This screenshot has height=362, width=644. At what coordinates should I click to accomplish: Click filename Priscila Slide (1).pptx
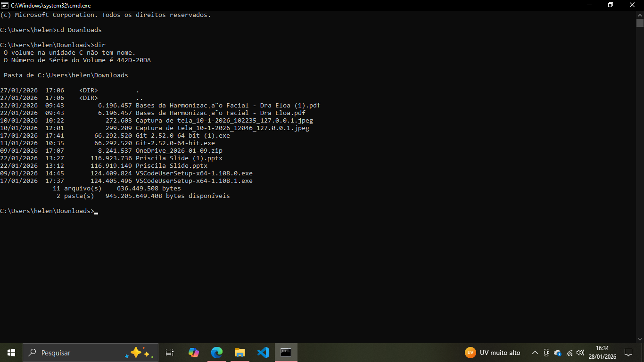[x=179, y=158]
